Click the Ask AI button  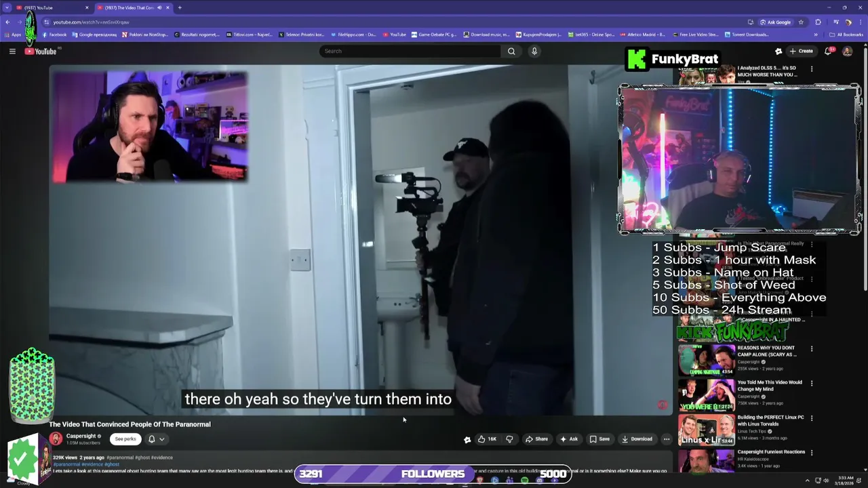pyautogui.click(x=568, y=439)
